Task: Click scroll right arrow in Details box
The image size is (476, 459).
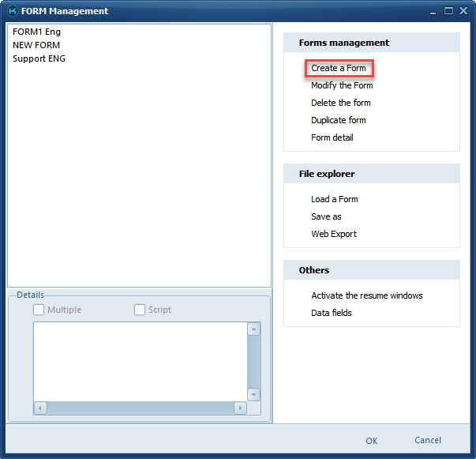Action: (240, 408)
